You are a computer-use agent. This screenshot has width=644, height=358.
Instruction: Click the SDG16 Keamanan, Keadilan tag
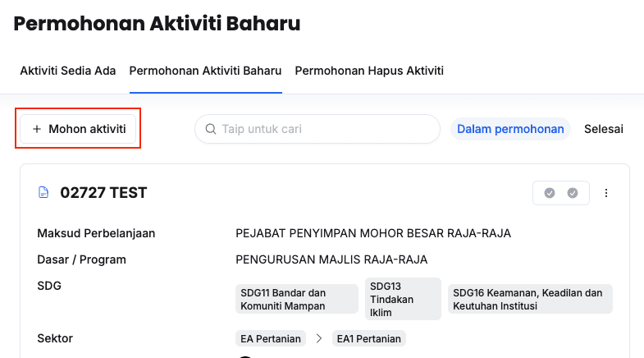coord(530,300)
